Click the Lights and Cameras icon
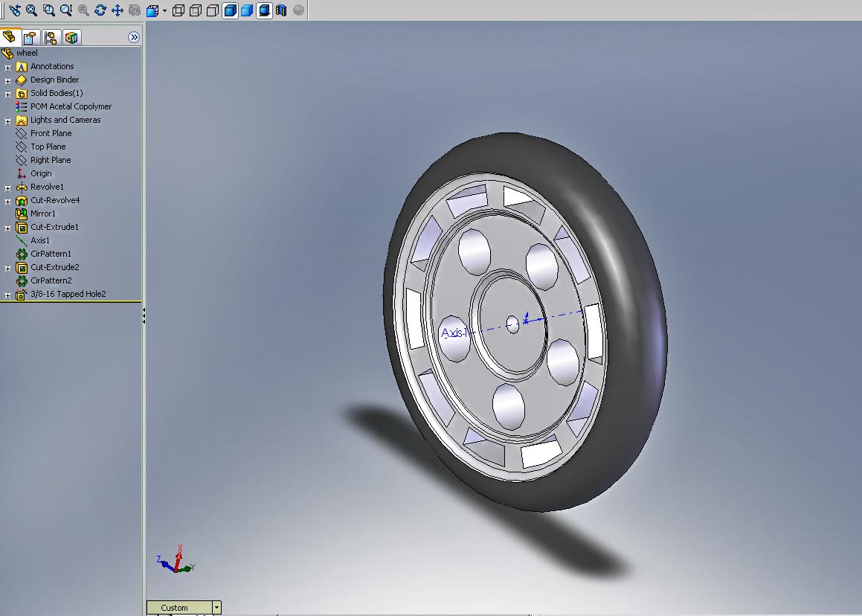862x616 pixels. click(22, 120)
